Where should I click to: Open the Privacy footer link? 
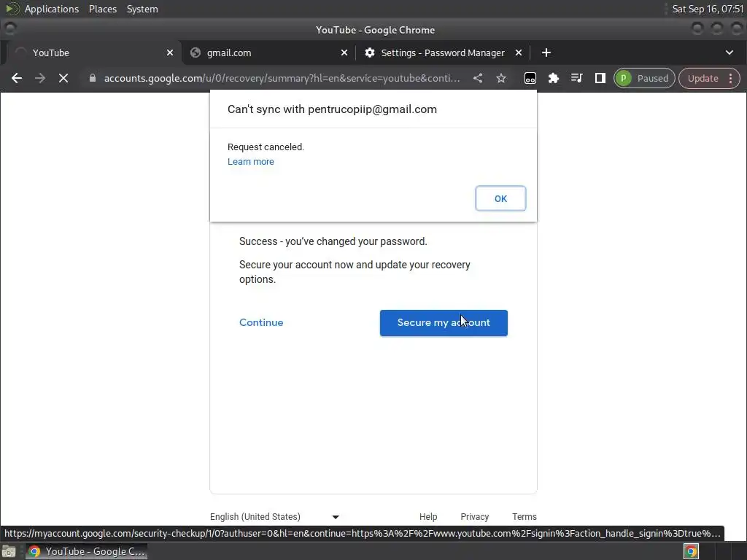coord(474,517)
